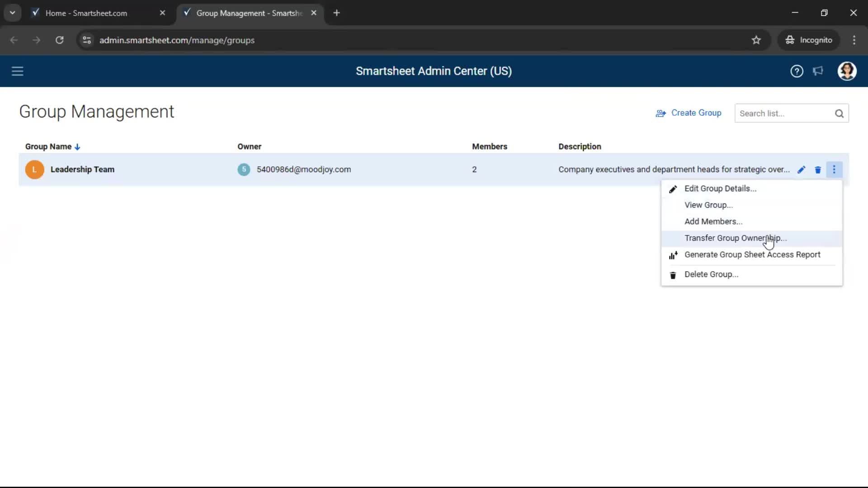This screenshot has height=488, width=868.
Task: Choose Add Members in the context menu
Action: [713, 221]
